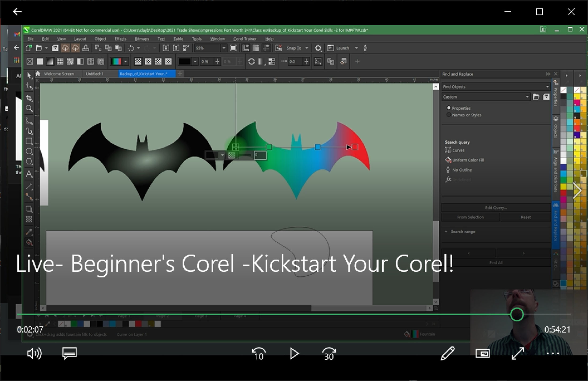Choose Uniform fill icon in property bar
588x381 pixels.
click(x=40, y=61)
